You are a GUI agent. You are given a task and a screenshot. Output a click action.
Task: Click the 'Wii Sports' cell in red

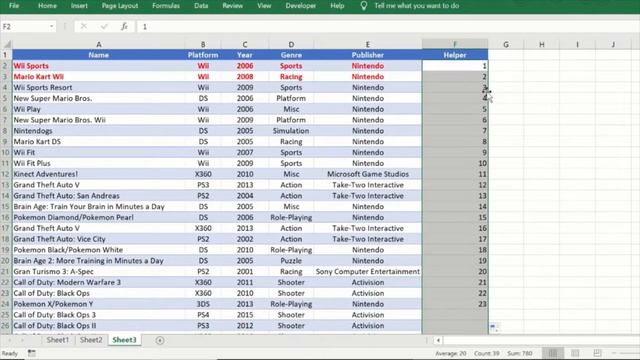(x=99, y=66)
